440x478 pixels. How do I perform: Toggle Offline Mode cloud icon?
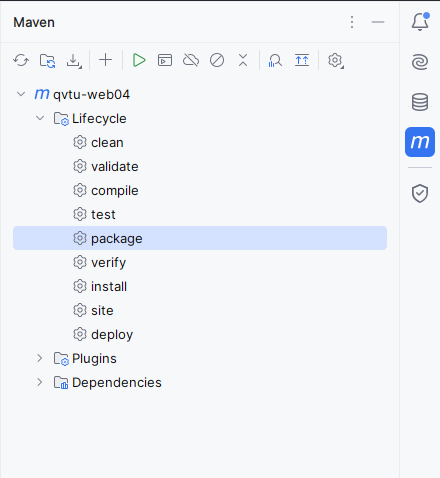[191, 60]
